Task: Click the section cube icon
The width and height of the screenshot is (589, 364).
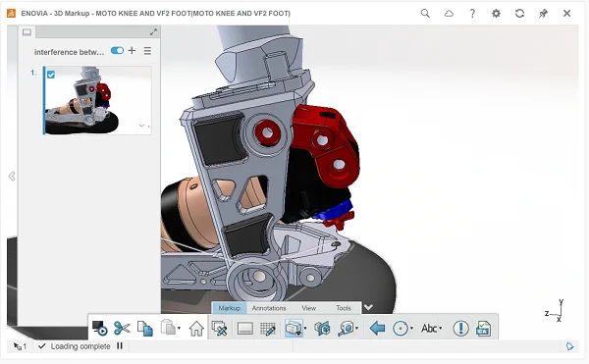Action: pos(322,329)
